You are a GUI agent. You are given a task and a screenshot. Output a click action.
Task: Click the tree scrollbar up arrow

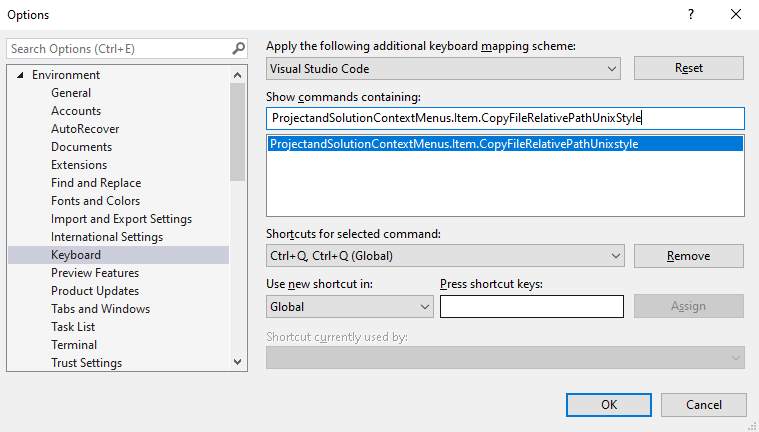tap(237, 75)
